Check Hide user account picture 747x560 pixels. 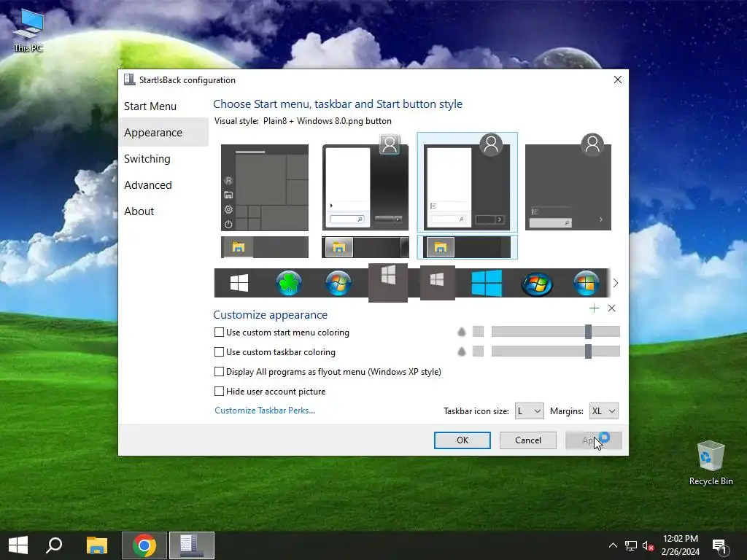219,391
